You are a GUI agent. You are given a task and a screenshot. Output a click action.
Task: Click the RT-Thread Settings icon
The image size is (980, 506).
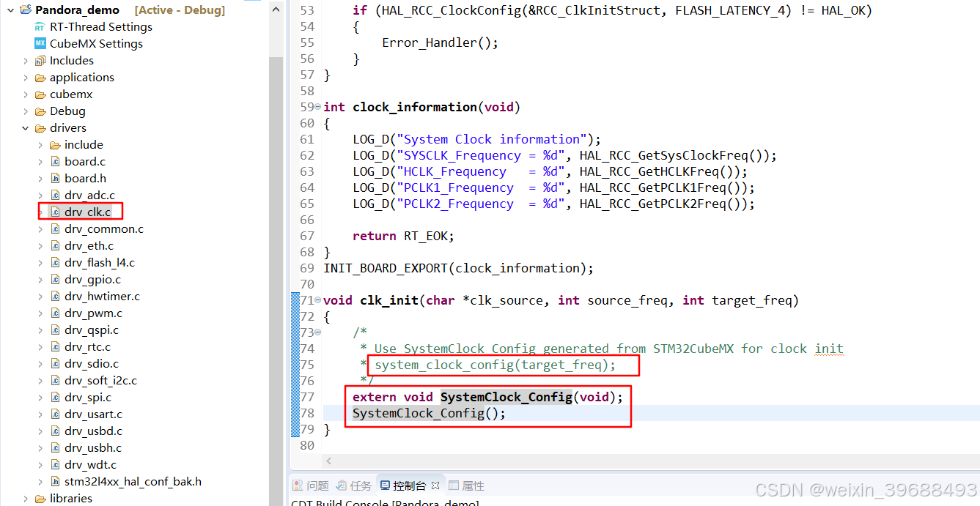40,27
